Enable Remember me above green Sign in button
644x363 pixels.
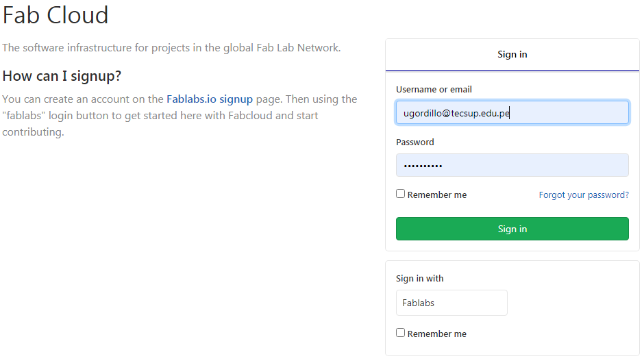tap(401, 194)
